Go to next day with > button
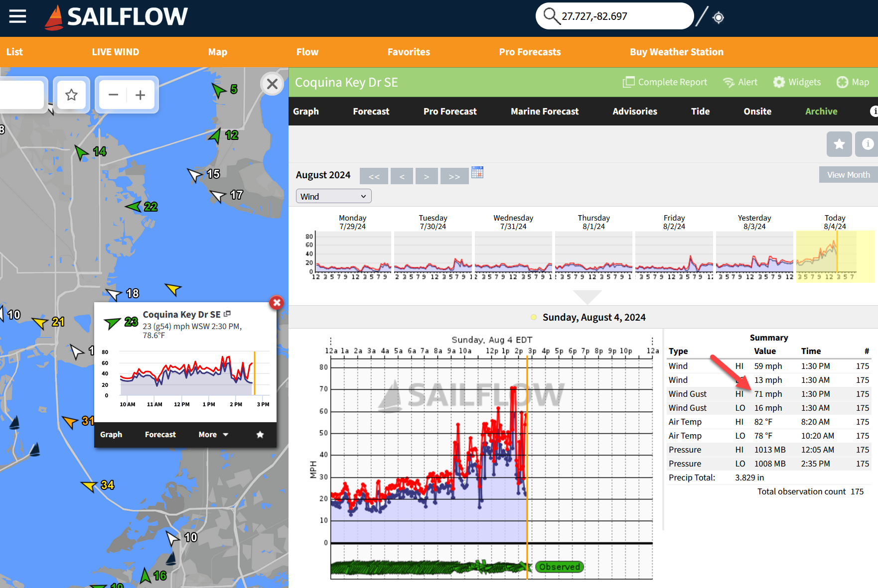This screenshot has width=878, height=588. (x=427, y=176)
